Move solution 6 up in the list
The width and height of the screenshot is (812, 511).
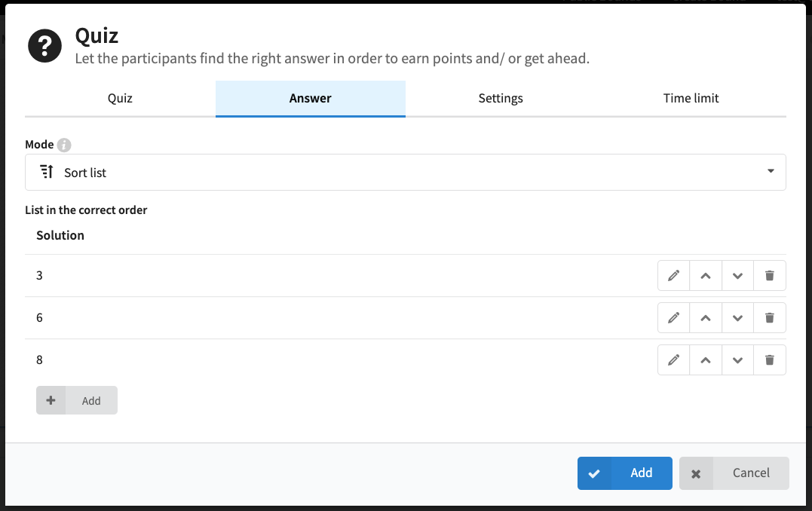pos(706,318)
